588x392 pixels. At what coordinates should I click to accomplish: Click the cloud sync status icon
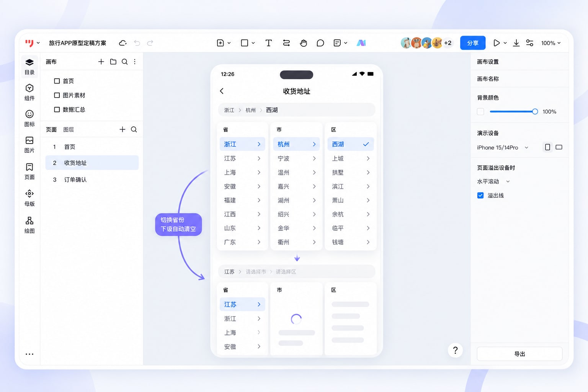[x=123, y=43]
